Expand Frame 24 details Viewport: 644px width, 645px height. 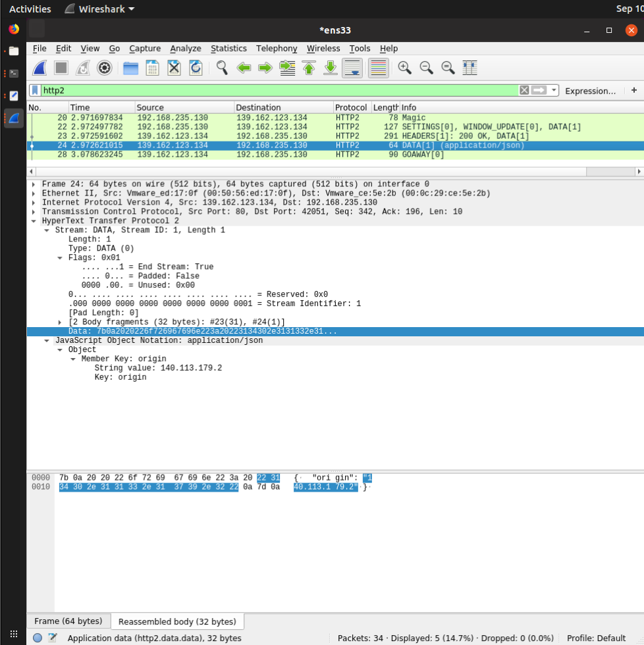34,184
